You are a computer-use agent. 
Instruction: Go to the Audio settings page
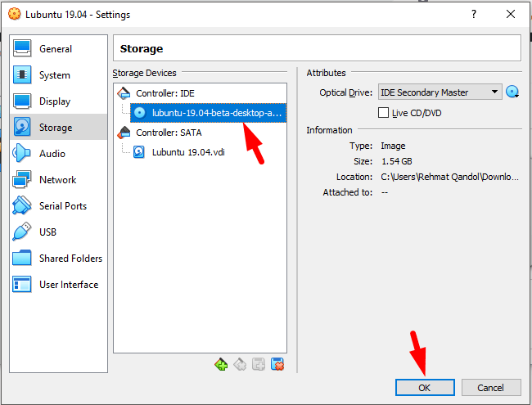pos(52,154)
